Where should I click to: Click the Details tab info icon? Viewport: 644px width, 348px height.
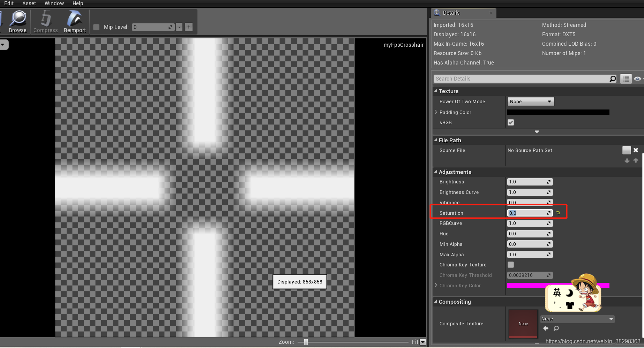pos(437,13)
